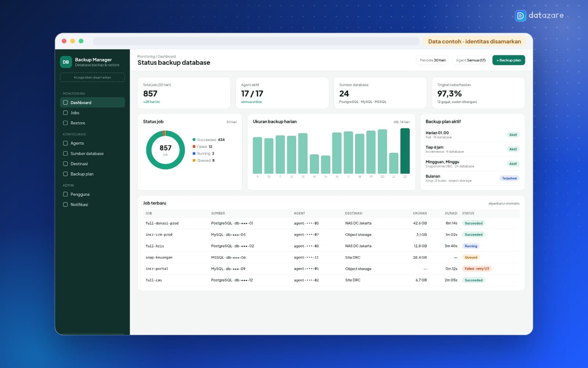Open the Agent Semua (17) filter
This screenshot has height=368, width=588.
click(x=471, y=60)
